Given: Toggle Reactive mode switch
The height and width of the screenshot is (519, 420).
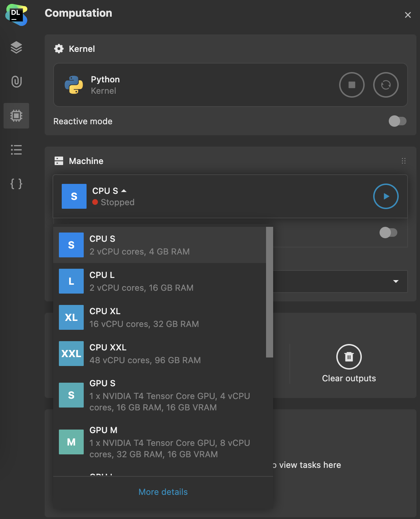Looking at the screenshot, I should [397, 121].
